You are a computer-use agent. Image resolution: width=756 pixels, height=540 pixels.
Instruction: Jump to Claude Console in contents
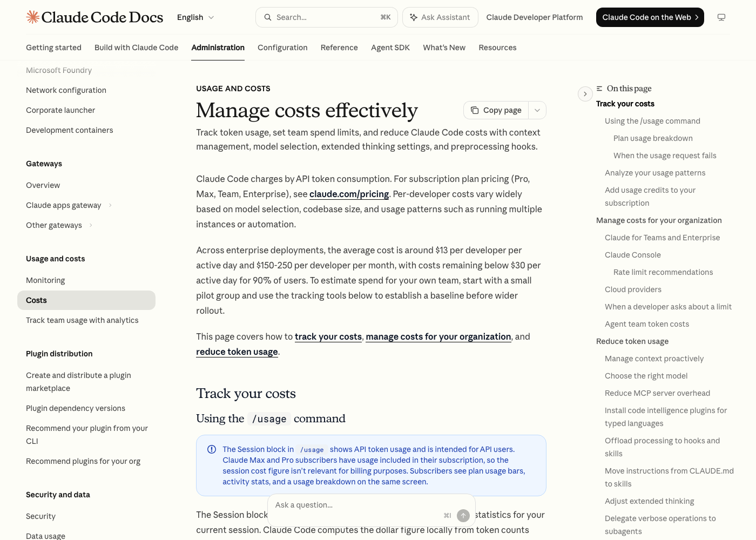pyautogui.click(x=633, y=255)
